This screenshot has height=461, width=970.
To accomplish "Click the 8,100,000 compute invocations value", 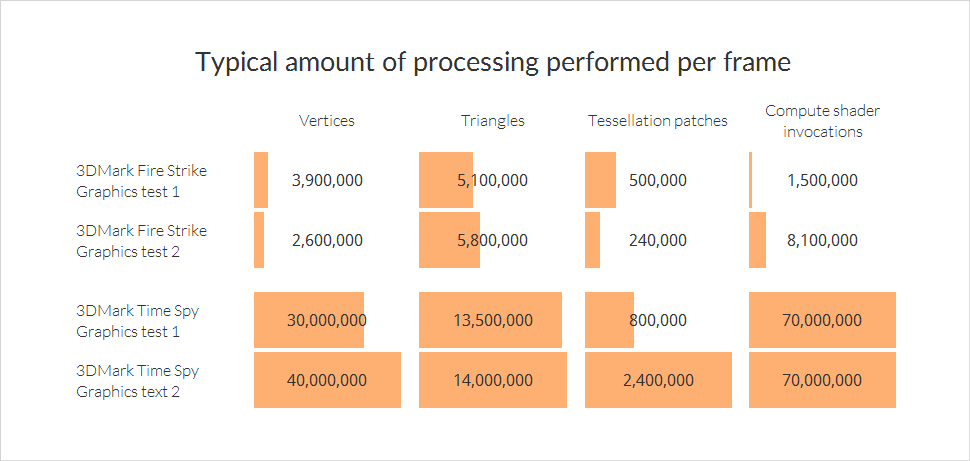I will click(x=822, y=240).
